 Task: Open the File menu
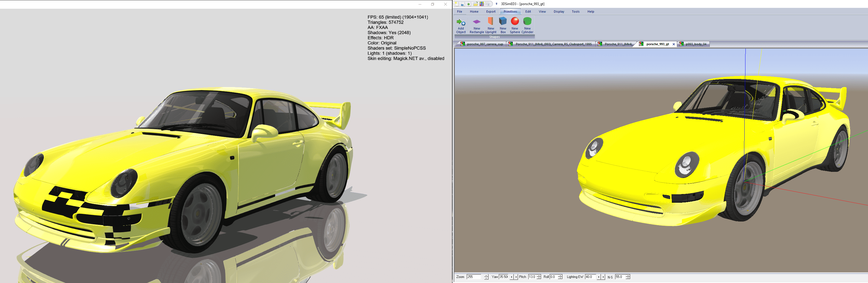click(459, 12)
